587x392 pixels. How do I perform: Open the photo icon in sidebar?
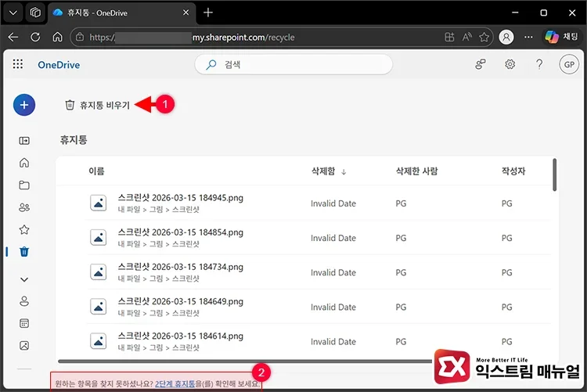[x=24, y=345]
